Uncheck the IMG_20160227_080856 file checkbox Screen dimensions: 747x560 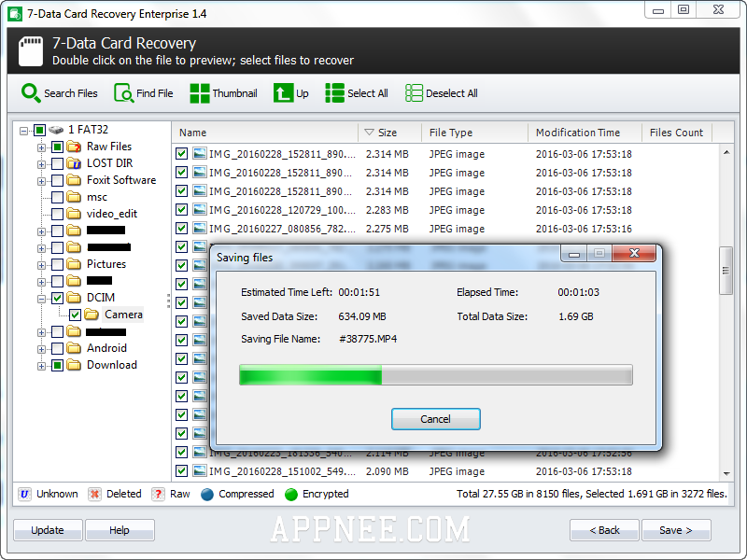click(x=181, y=228)
